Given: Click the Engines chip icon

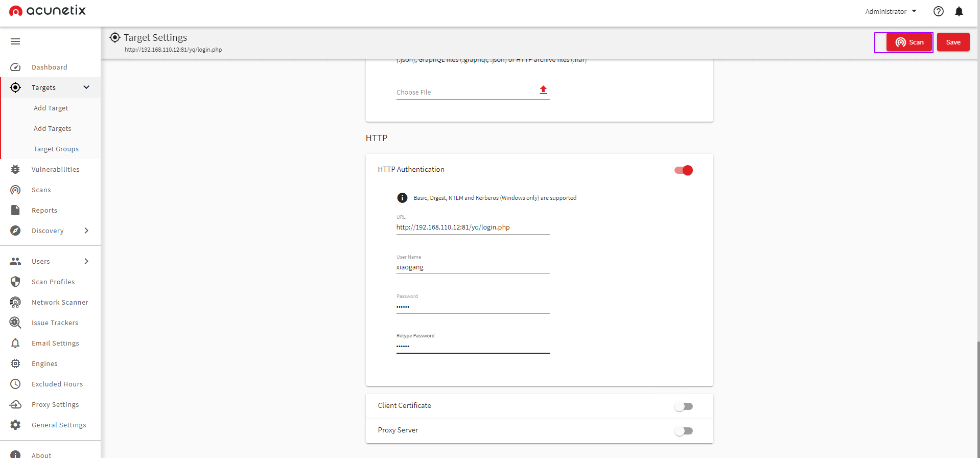Looking at the screenshot, I should click(15, 363).
